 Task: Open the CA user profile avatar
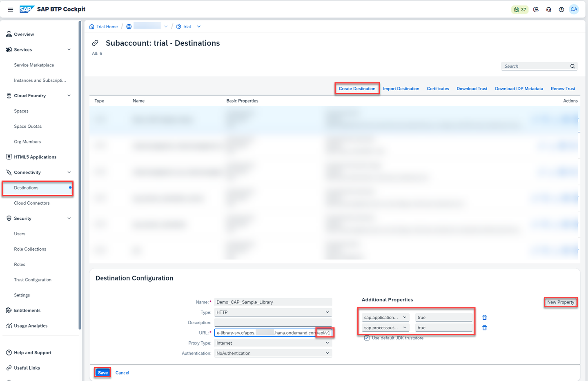(x=574, y=9)
